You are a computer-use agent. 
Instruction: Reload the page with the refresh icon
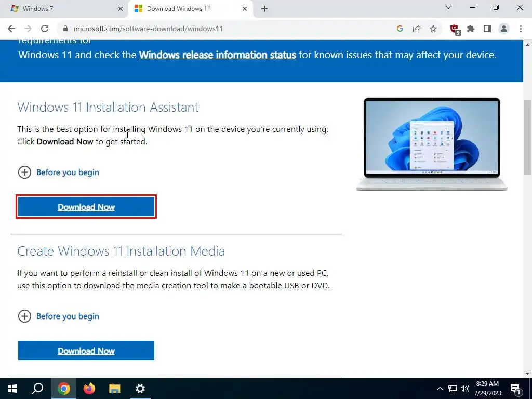[45, 29]
